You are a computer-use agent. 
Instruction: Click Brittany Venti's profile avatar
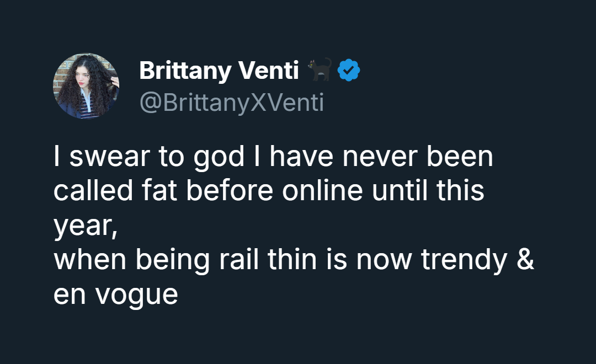[x=86, y=86]
